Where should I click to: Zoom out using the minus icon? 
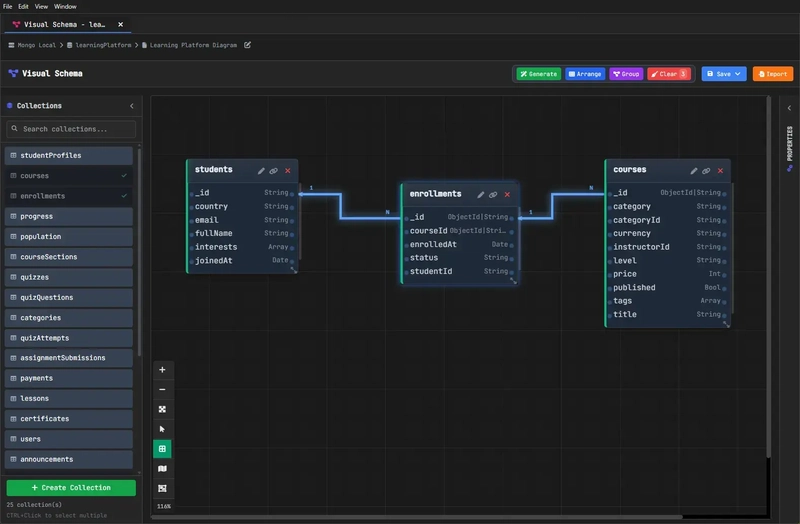(x=163, y=389)
